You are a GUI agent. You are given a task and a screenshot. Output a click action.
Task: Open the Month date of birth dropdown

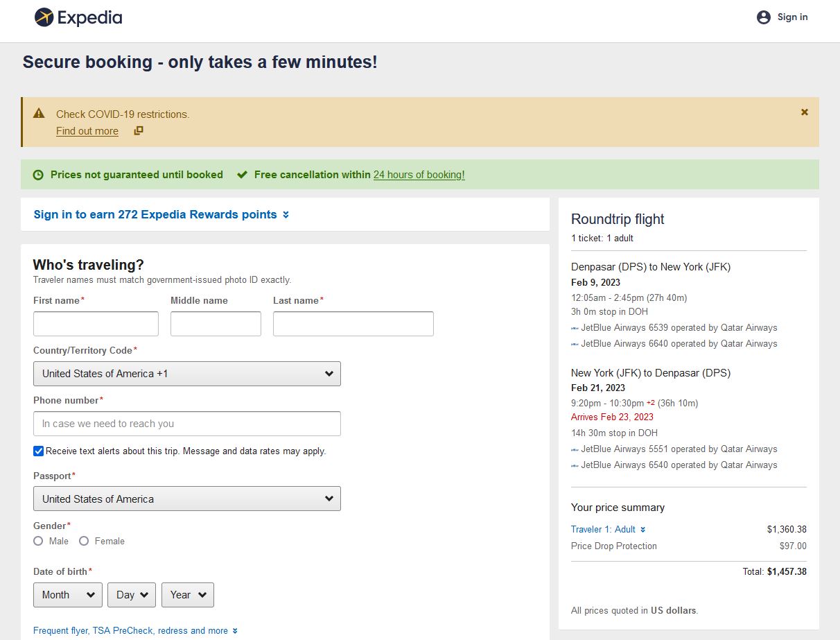tap(68, 595)
